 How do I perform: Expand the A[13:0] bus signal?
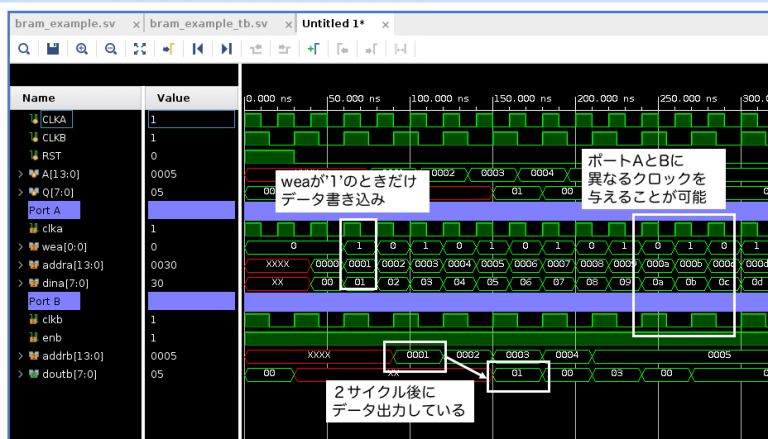[21, 174]
